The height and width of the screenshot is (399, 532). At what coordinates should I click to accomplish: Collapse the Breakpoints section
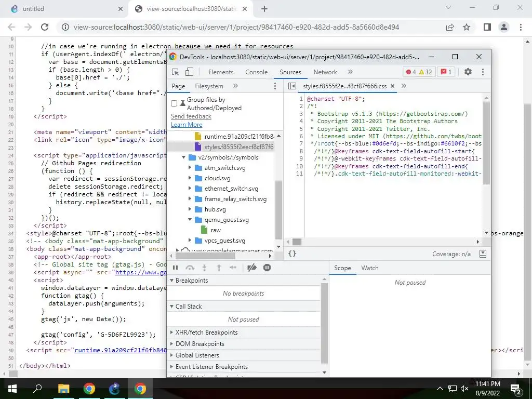[171, 280]
